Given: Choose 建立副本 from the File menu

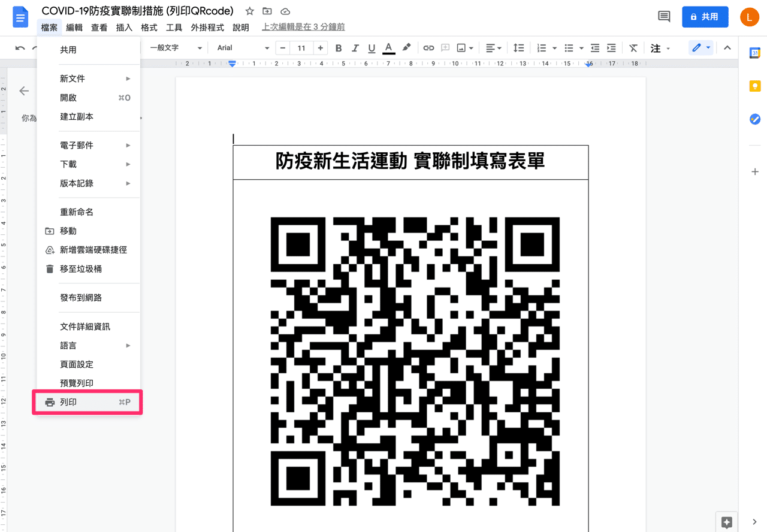Looking at the screenshot, I should [x=88, y=117].
